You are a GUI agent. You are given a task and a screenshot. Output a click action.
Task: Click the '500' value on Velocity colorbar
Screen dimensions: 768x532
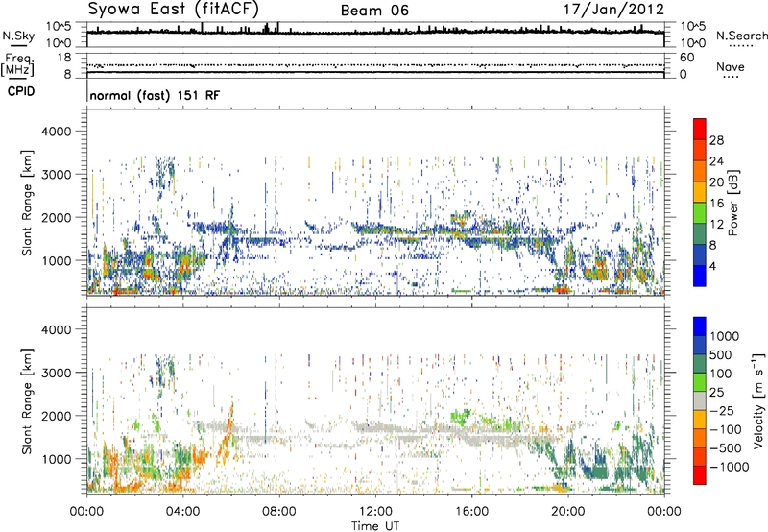[x=720, y=354]
